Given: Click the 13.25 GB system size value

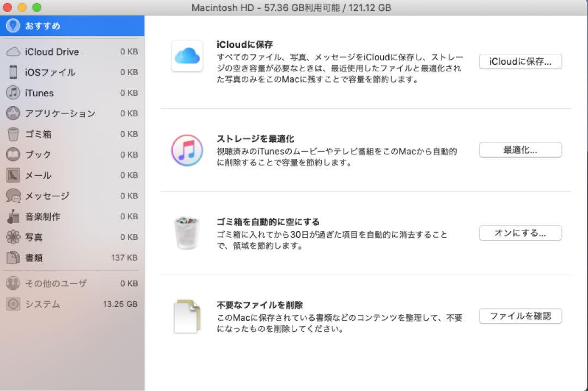Looking at the screenshot, I should pyautogui.click(x=120, y=304).
